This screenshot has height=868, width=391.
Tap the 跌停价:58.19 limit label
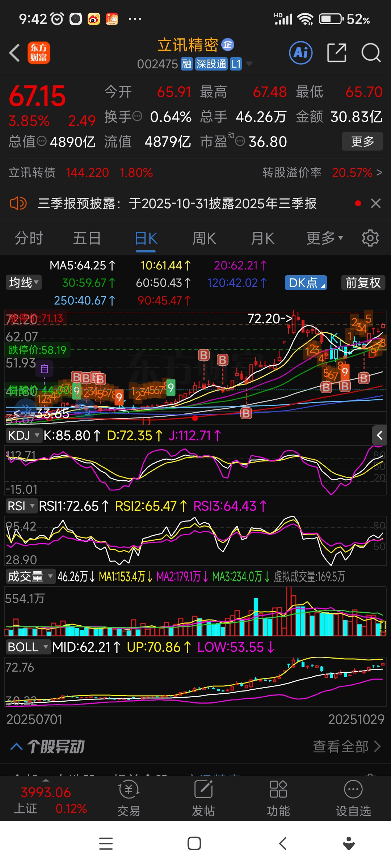point(37,350)
